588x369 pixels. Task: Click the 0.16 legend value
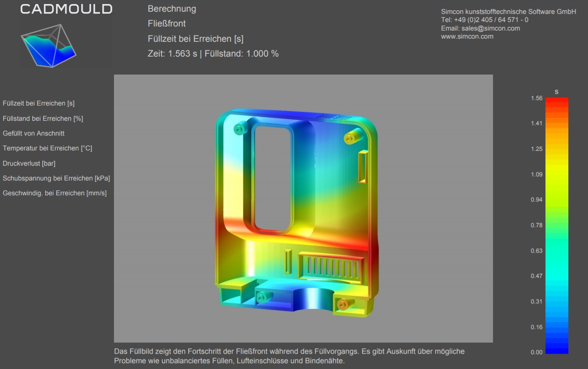(x=536, y=327)
